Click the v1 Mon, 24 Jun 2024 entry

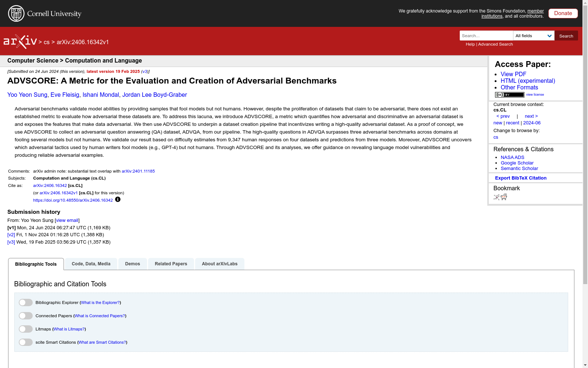tap(59, 228)
